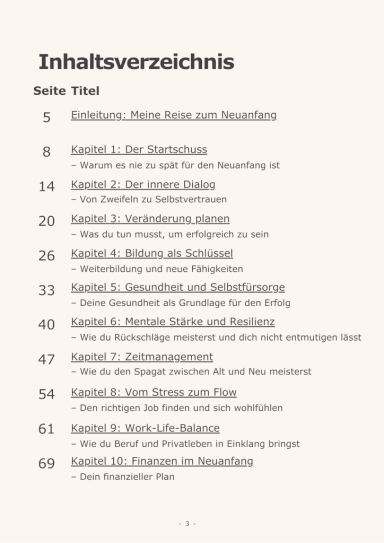Click subtitle 'Dein finanzieller Plan'
Image resolution: width=384 pixels, height=543 pixels.
(123, 477)
